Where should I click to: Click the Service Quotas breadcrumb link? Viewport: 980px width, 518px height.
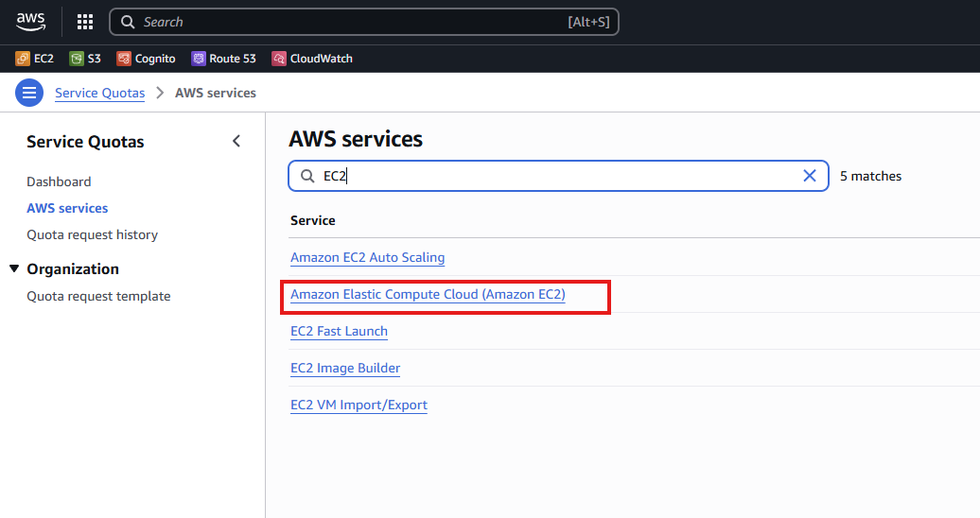point(100,93)
